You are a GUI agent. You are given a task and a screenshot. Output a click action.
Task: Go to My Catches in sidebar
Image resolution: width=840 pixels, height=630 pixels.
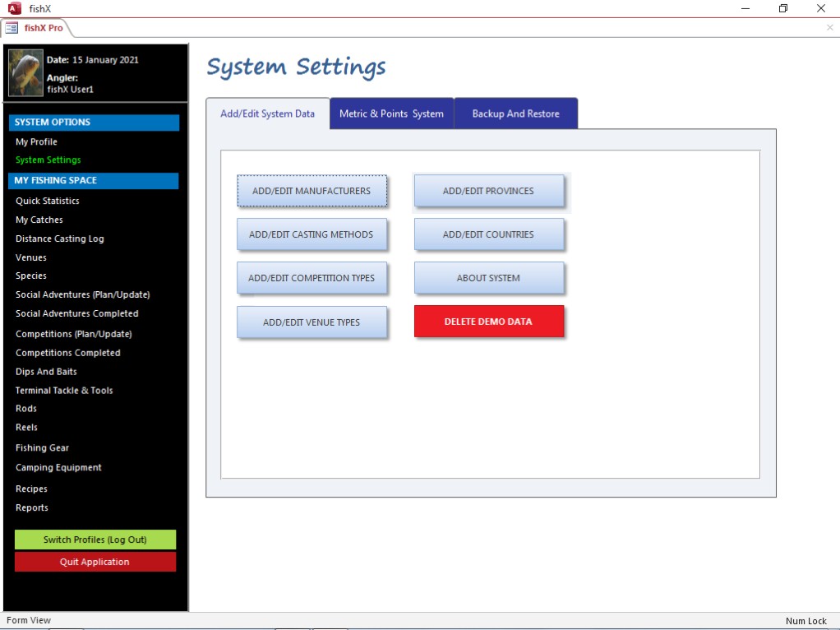[39, 220]
